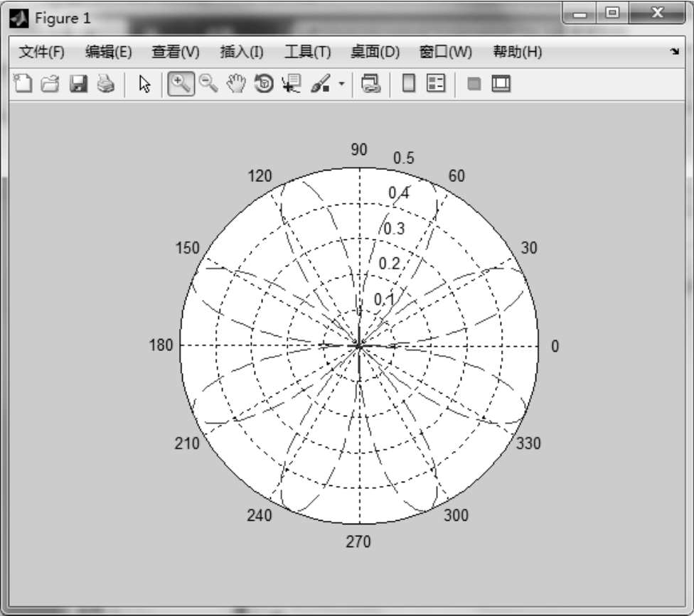Toggle the Edit Plot arrow tool
Image resolution: width=694 pixels, height=616 pixels.
[144, 84]
